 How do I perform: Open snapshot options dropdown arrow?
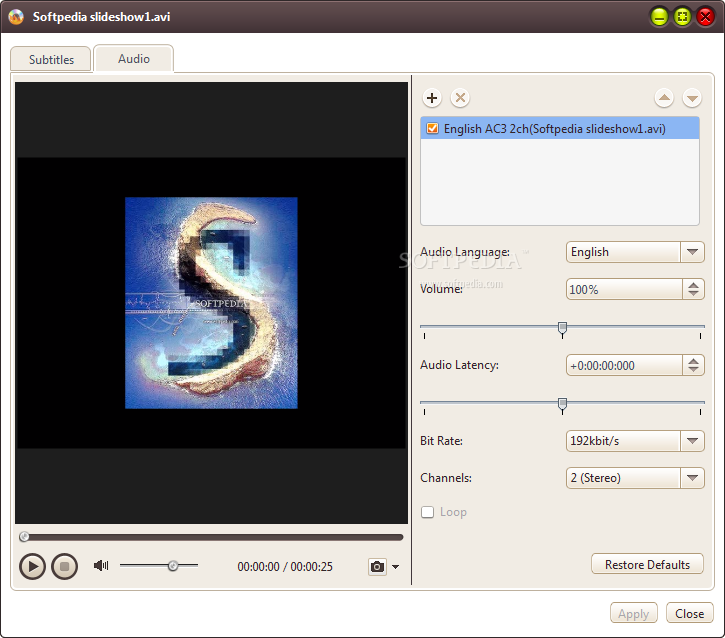(395, 567)
